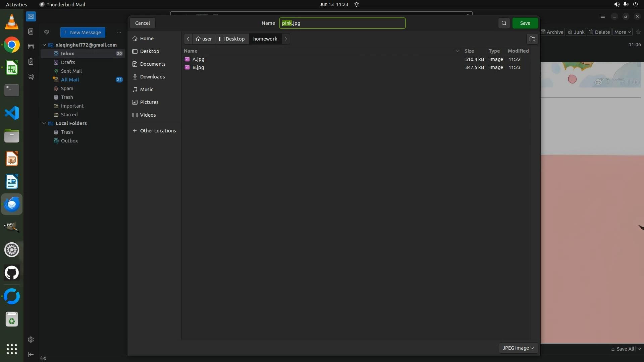Screen dimensions: 644x362
Task: Open the Chat sidebar icon
Action: (31, 77)
